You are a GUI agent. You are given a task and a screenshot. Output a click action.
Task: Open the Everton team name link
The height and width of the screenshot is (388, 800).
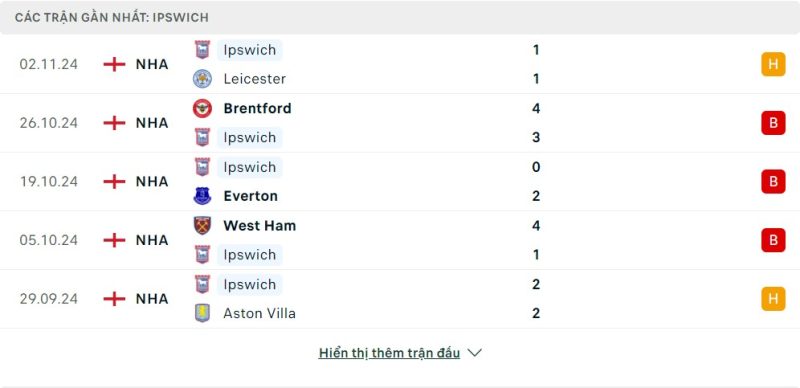(251, 196)
